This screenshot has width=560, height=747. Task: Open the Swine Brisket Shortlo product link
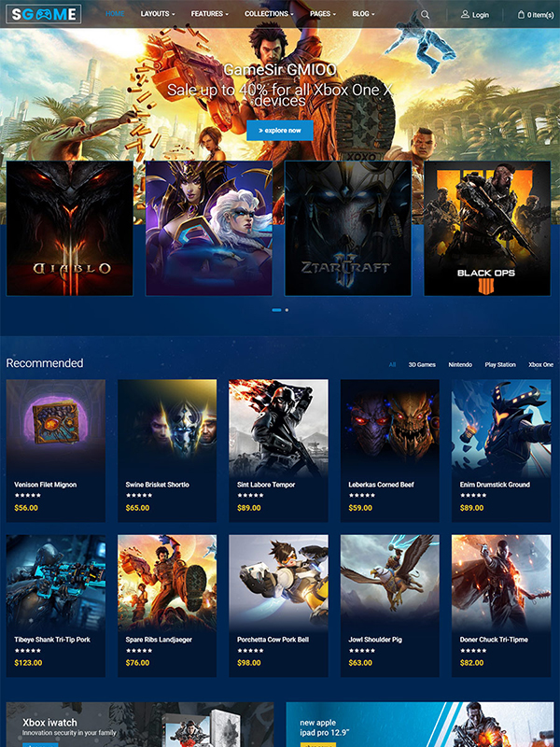[157, 485]
